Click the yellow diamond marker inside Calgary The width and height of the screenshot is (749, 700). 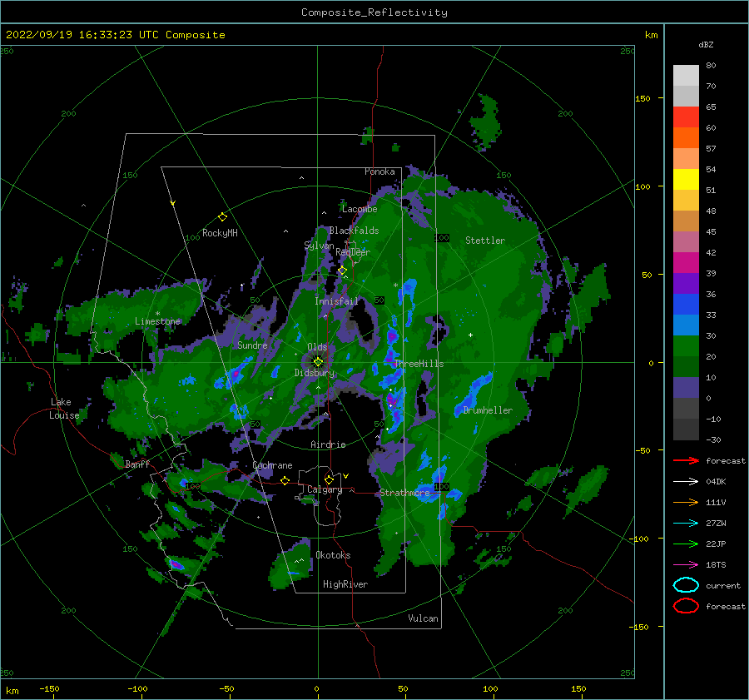pyautogui.click(x=329, y=479)
